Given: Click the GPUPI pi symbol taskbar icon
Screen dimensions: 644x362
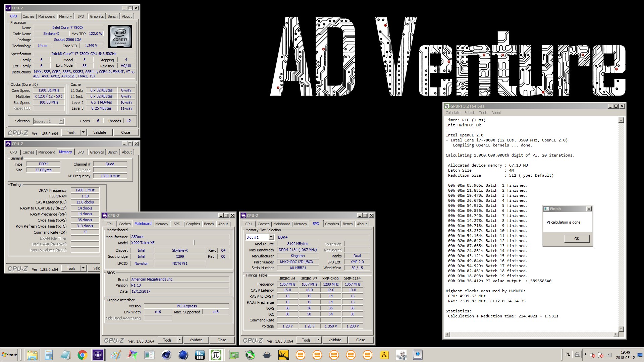Looking at the screenshot, I should point(216,355).
